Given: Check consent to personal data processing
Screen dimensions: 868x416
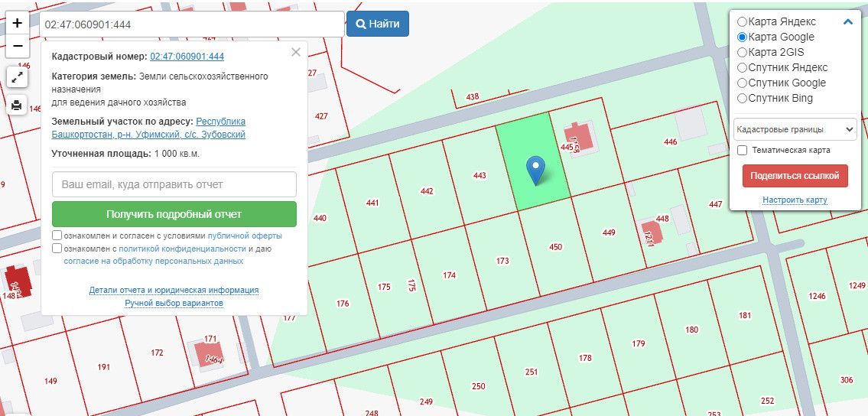Looking at the screenshot, I should point(57,249).
